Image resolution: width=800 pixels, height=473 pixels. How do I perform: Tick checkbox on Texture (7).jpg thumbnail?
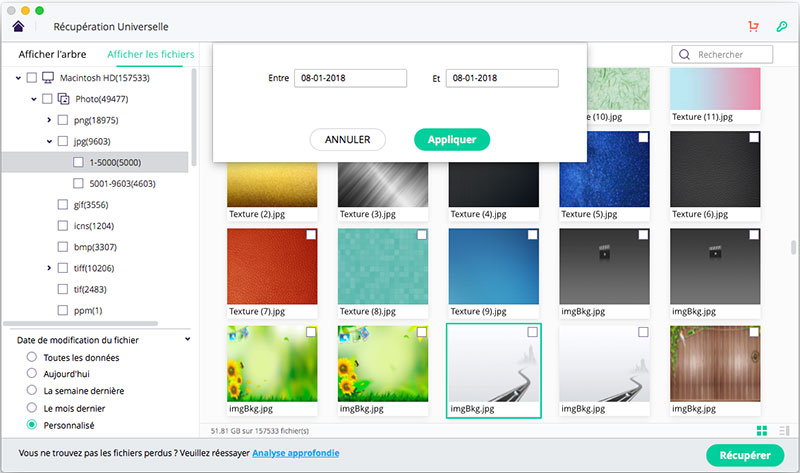click(310, 235)
